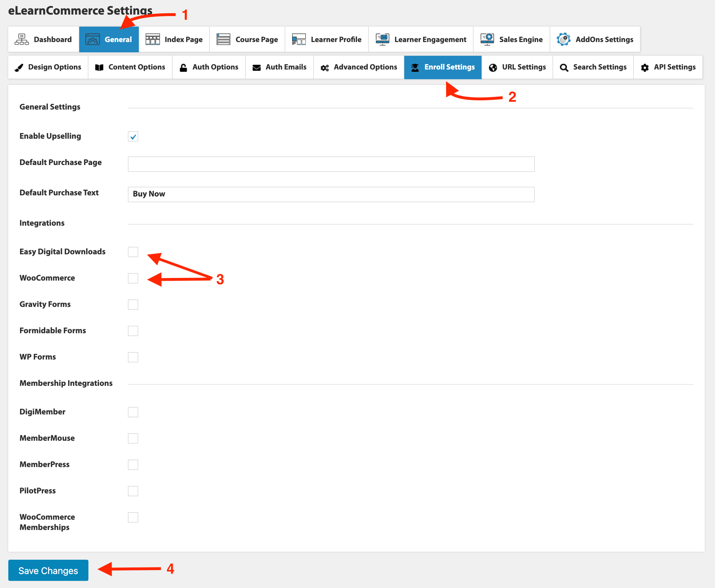Click the Search Settings magnifier icon
The width and height of the screenshot is (715, 588).
coord(564,68)
